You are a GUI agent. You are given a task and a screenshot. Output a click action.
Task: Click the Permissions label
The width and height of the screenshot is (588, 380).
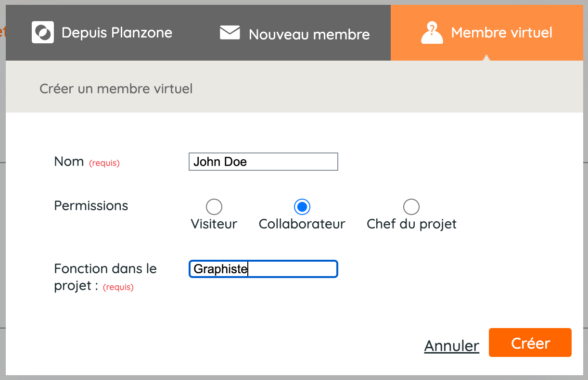pyautogui.click(x=91, y=206)
